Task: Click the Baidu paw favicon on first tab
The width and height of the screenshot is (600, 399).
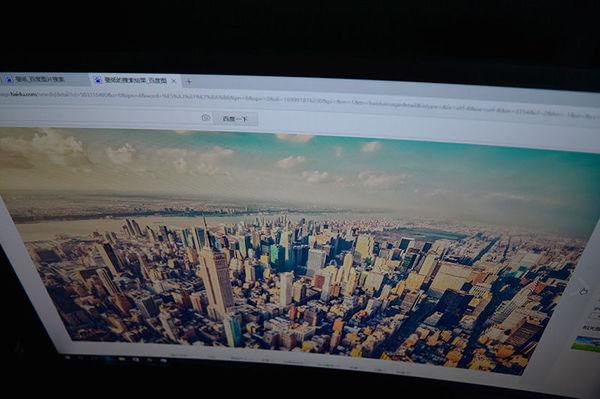Action: pyautogui.click(x=8, y=79)
